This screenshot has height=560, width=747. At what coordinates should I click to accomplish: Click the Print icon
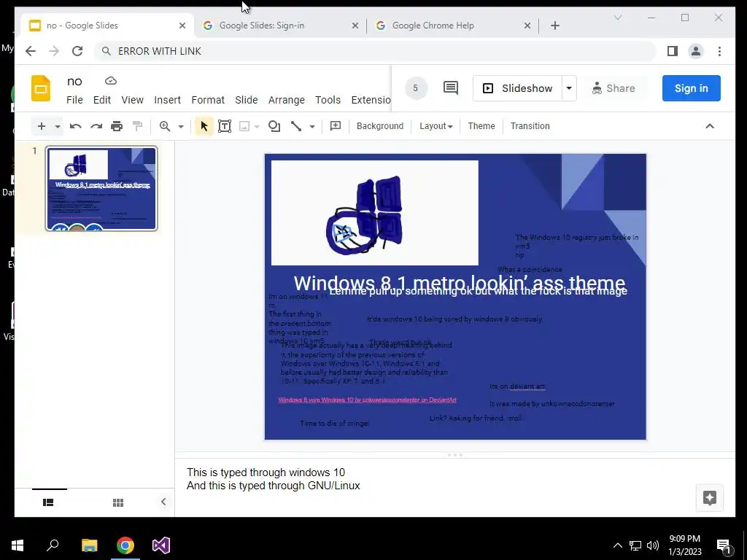pyautogui.click(x=117, y=126)
